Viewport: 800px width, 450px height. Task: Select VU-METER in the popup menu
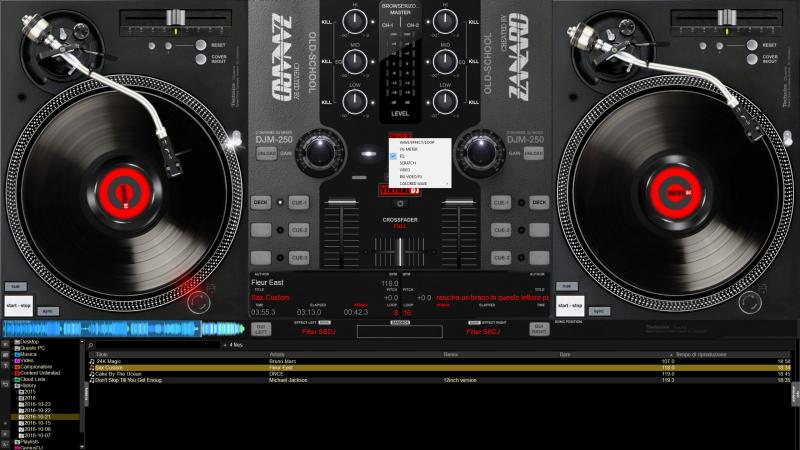click(x=420, y=149)
